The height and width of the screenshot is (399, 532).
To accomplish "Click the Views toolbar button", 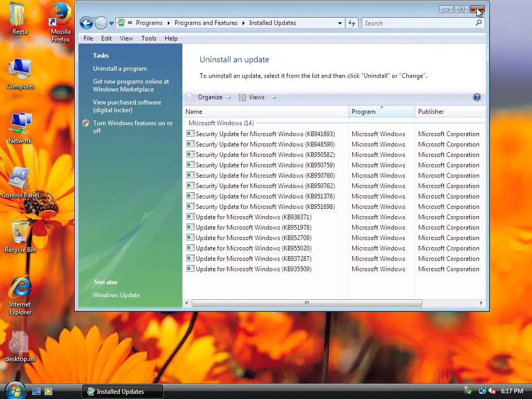I will tap(253, 97).
